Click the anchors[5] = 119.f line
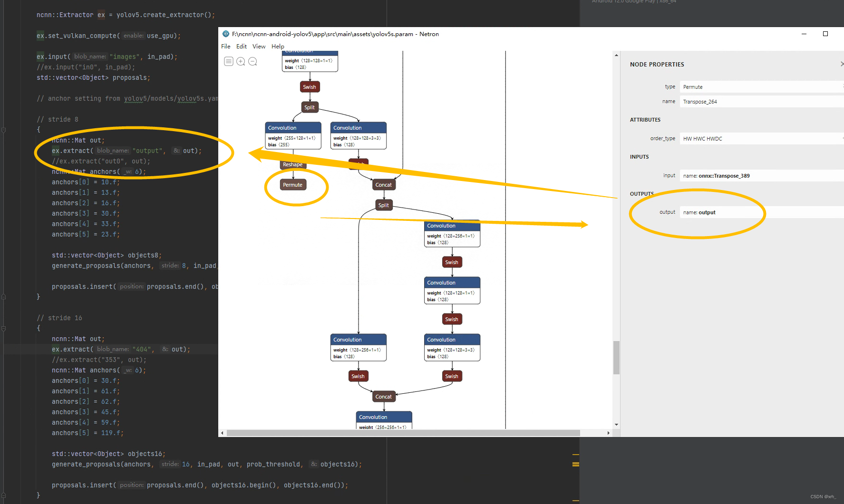Image resolution: width=844 pixels, height=504 pixels. click(x=87, y=433)
